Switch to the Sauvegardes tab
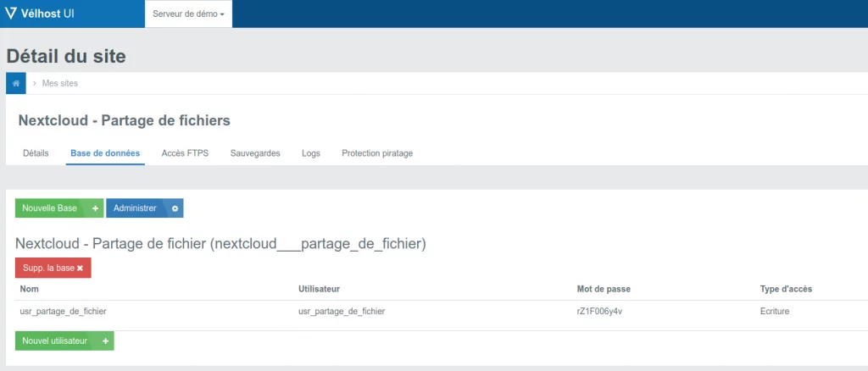868x371 pixels. click(x=255, y=153)
